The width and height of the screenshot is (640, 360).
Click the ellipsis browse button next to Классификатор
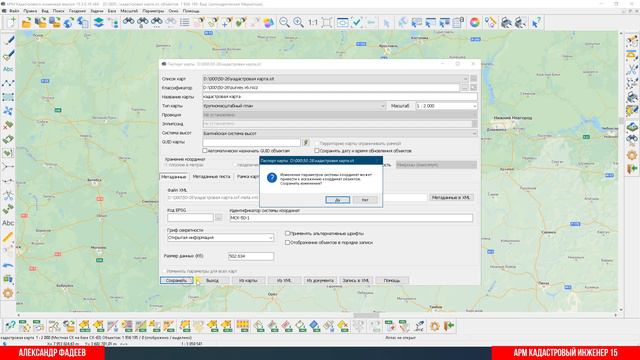coord(465,87)
